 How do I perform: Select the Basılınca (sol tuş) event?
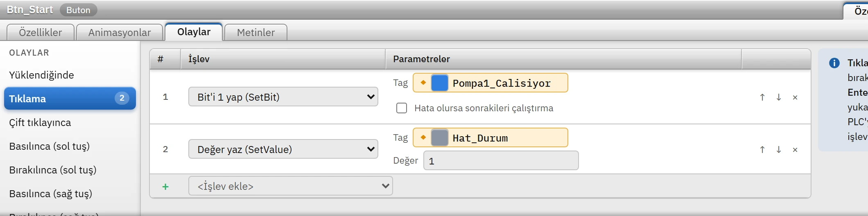tap(70, 146)
